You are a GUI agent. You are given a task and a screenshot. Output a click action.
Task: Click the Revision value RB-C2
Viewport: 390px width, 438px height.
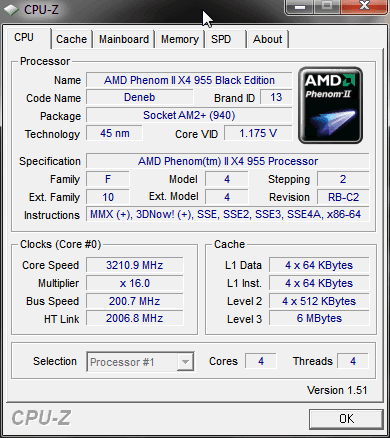[x=343, y=197]
